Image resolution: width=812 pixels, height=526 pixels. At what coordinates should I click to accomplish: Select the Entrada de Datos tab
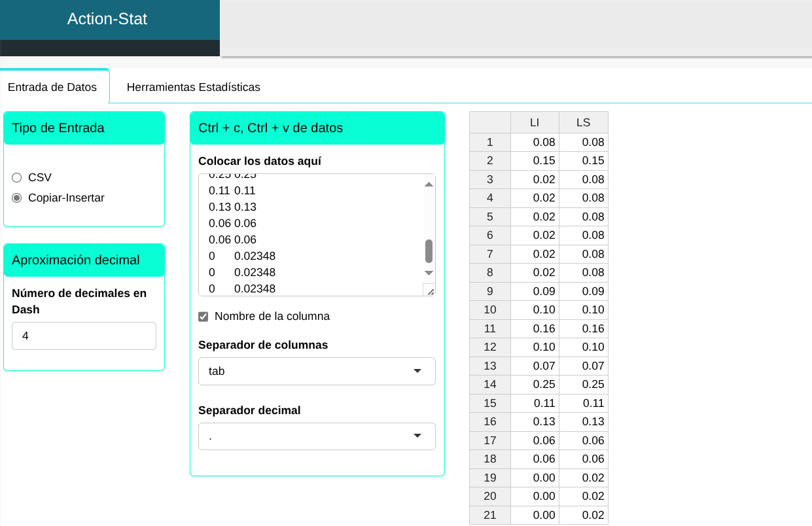tap(52, 87)
